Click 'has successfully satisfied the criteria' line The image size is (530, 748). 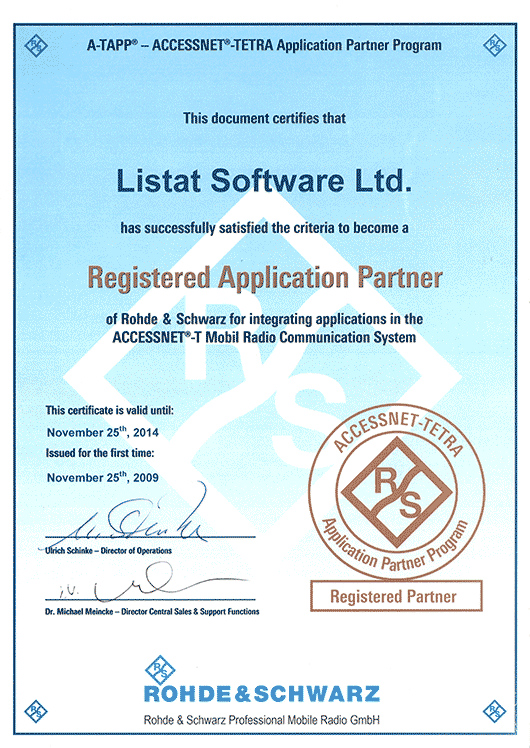tap(264, 228)
